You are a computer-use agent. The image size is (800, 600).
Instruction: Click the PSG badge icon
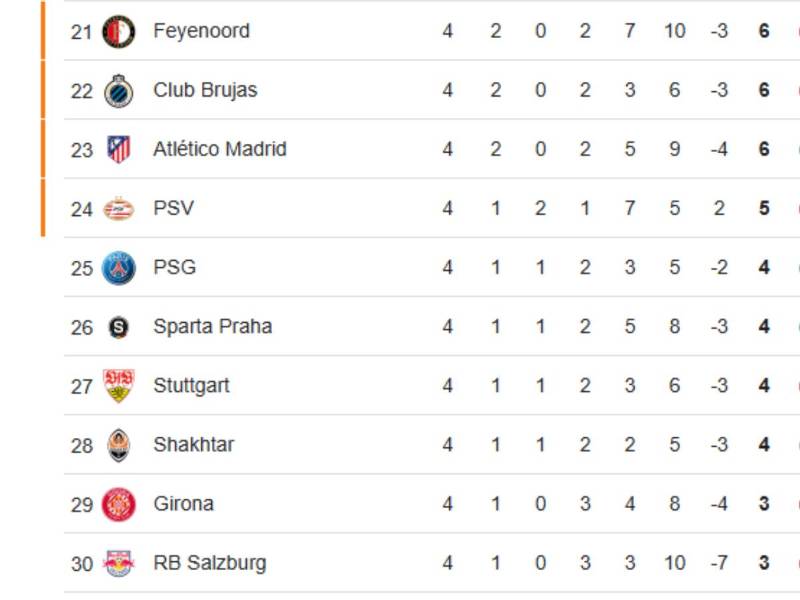click(x=117, y=266)
